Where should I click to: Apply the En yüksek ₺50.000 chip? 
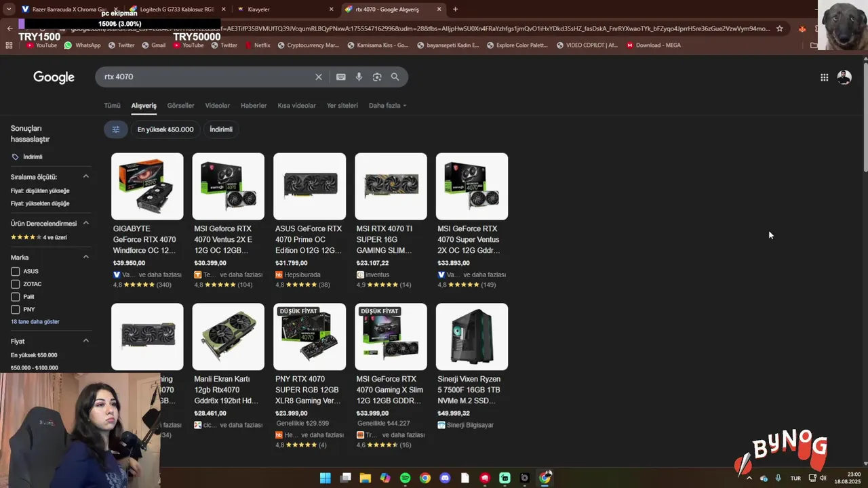tap(165, 129)
